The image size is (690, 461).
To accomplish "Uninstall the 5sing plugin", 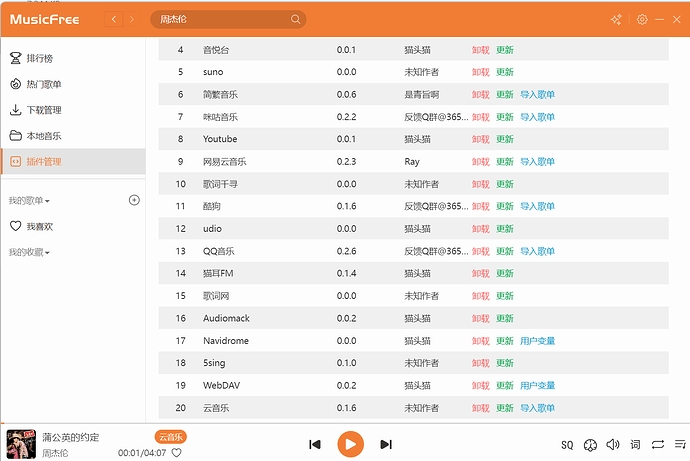I will 481,363.
